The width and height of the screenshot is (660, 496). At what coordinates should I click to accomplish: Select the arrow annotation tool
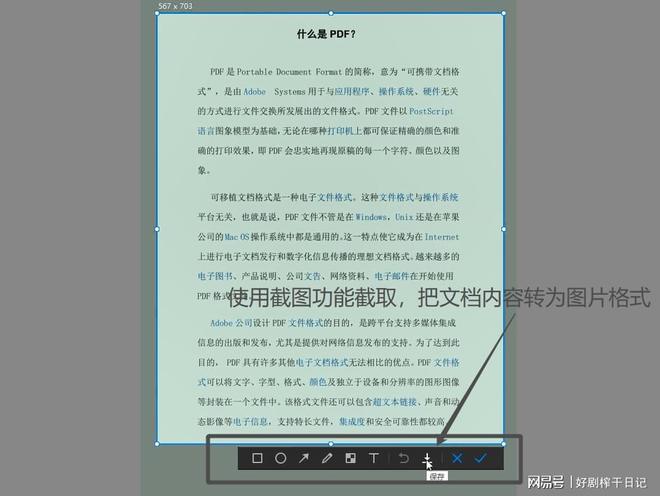click(303, 458)
